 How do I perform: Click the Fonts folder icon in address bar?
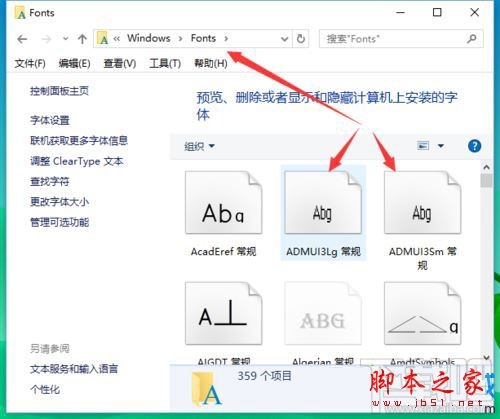click(x=103, y=39)
